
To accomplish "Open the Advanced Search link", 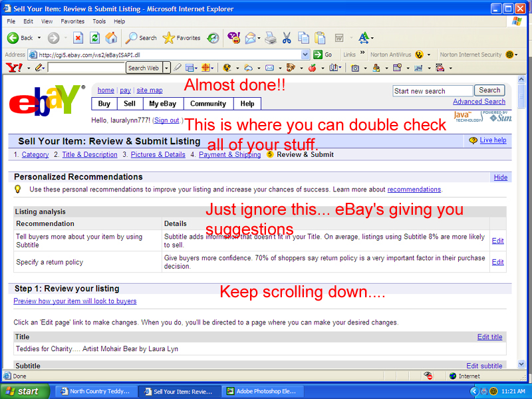I will click(479, 102).
